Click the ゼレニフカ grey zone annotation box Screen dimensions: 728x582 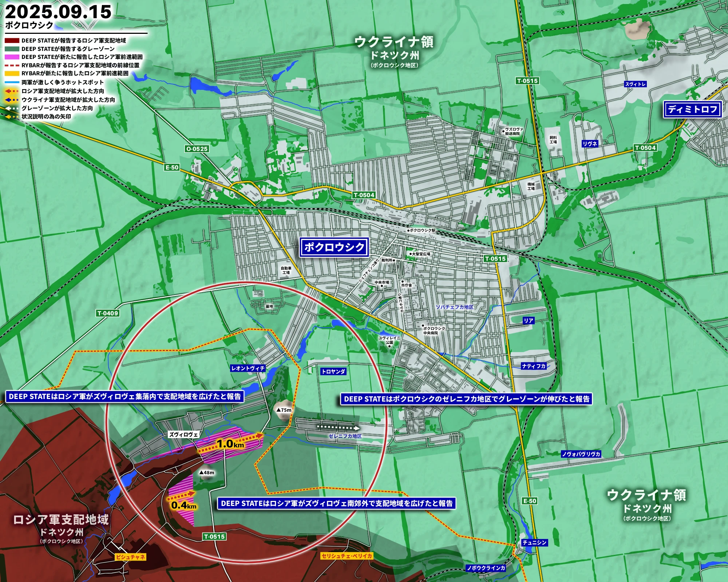click(x=466, y=399)
